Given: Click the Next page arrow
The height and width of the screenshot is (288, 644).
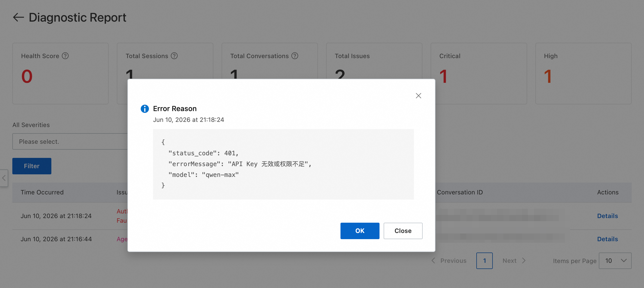Looking at the screenshot, I should tap(524, 261).
